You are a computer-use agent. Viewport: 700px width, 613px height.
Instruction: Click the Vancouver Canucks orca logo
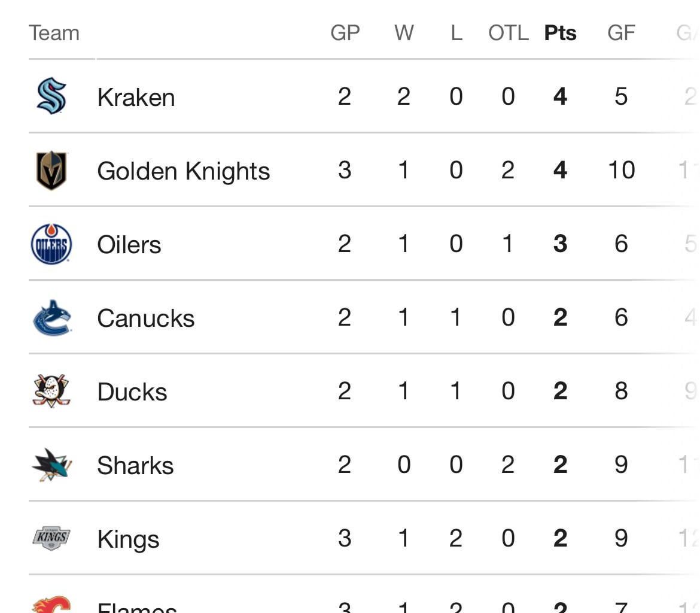click(51, 318)
